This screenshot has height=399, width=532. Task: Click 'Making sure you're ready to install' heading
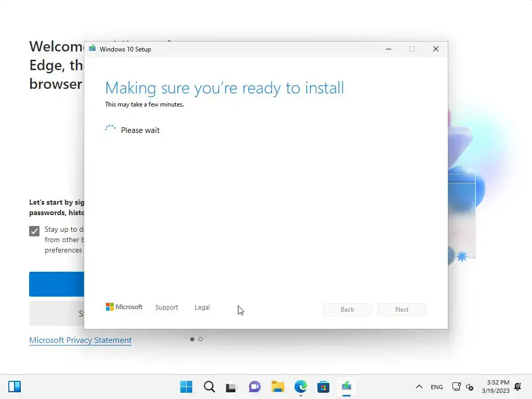(224, 88)
